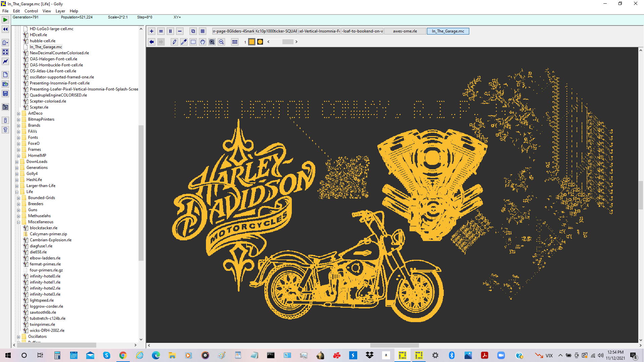Expand the Oscillators folder
Viewport: 644px width, 362px height.
18,337
